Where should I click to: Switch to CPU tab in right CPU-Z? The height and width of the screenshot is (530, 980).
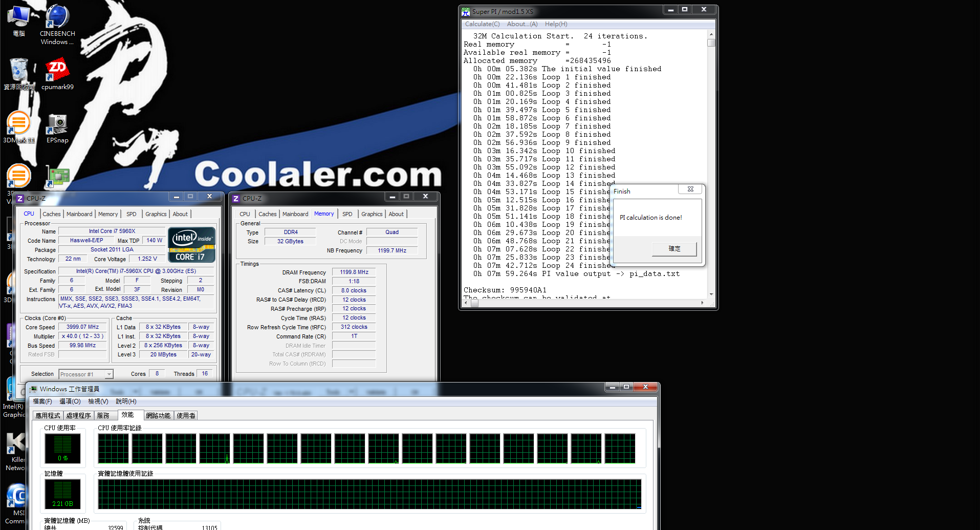245,214
